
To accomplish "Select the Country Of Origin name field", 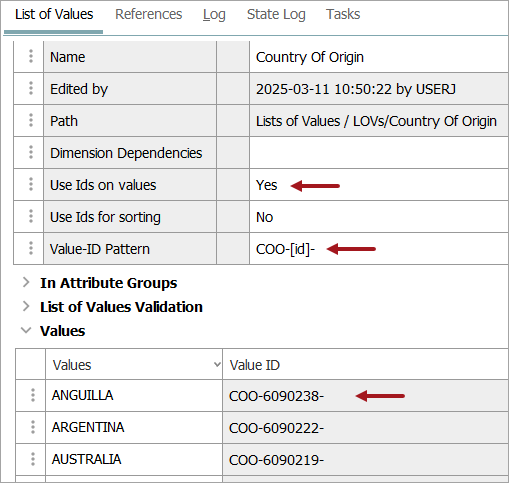I will tap(379, 57).
